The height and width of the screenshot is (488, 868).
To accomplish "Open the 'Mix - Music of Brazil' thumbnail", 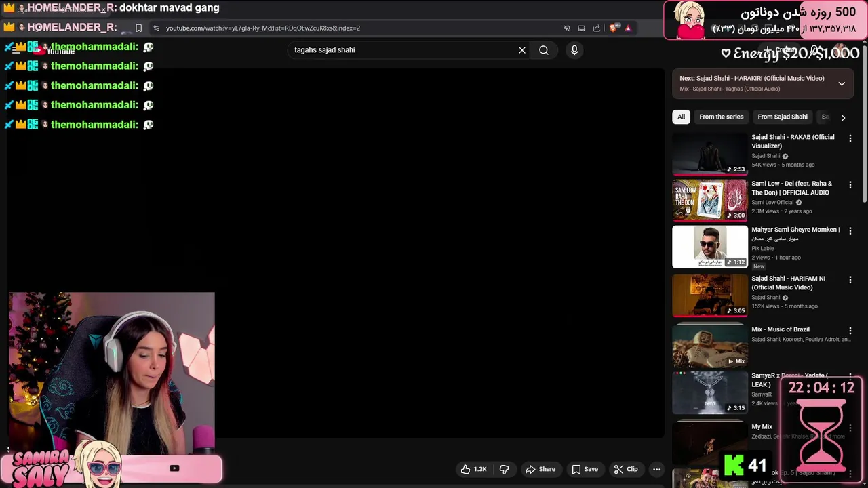I will point(709,346).
